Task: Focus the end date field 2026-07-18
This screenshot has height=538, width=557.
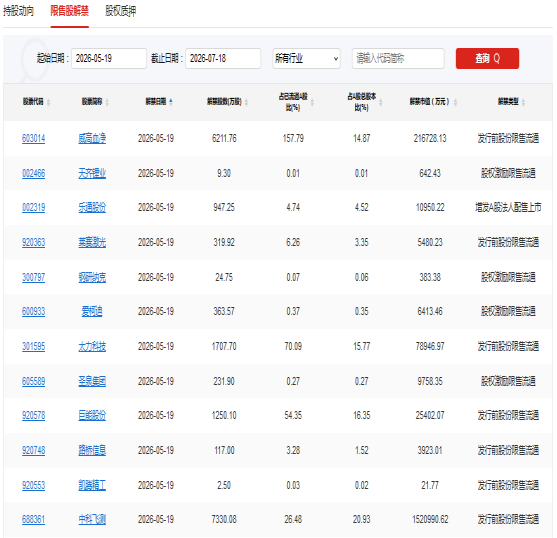Action: point(223,58)
